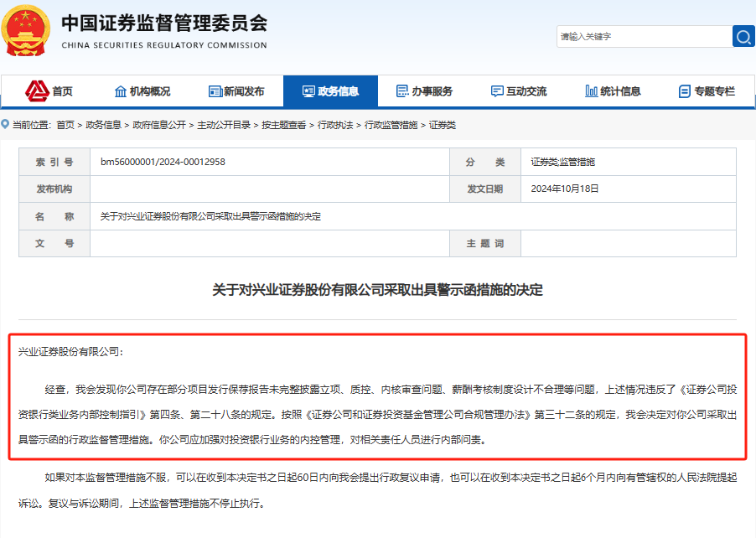Click 首页 in the breadcrumb
This screenshot has height=538, width=756.
point(65,125)
